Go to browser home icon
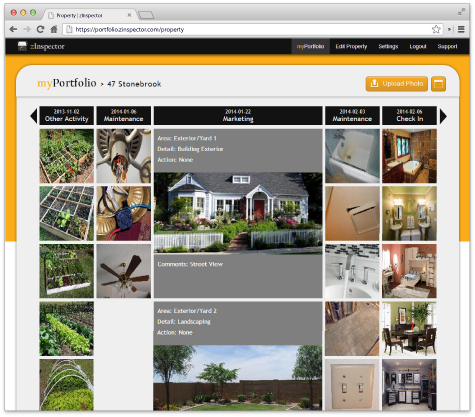The height and width of the screenshot is (417, 475). pyautogui.click(x=54, y=29)
